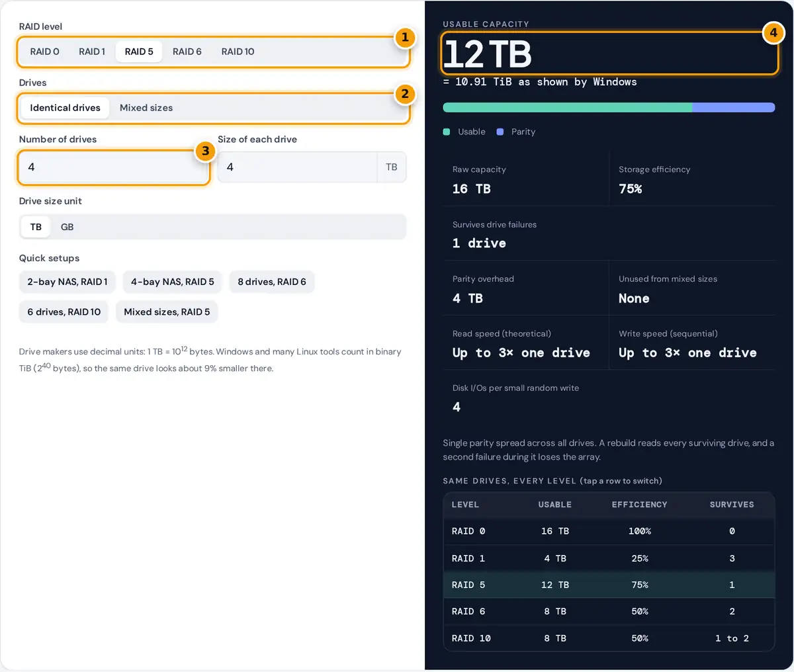Screen dimensions: 794x672
Task: Click the TB unit suffix in drive size field
Action: point(392,167)
